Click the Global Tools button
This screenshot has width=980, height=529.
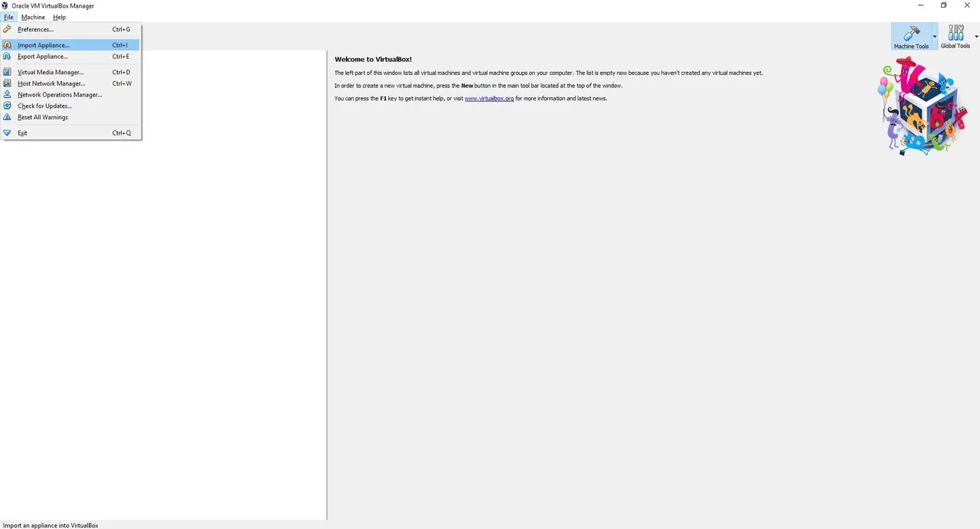coord(955,37)
